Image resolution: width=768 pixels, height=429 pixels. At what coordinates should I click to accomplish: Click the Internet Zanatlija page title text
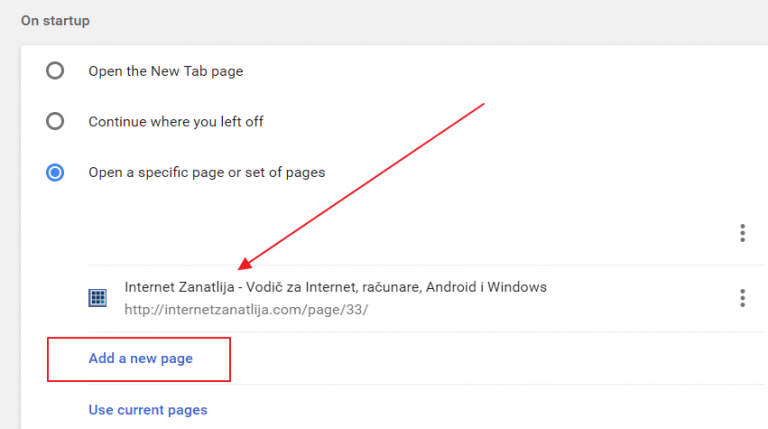point(336,287)
